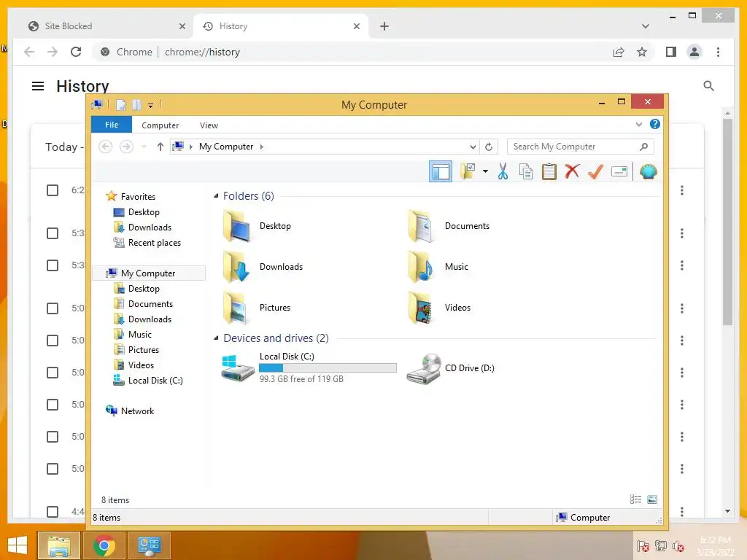Select the Desktop folder icon in content pane
This screenshot has height=560, width=747.
point(237,226)
